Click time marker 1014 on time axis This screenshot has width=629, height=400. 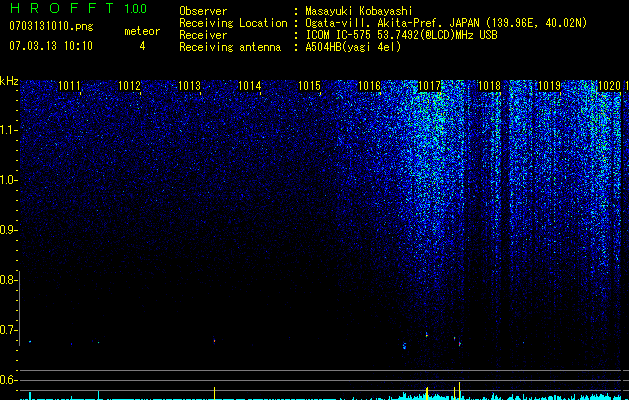coord(250,86)
